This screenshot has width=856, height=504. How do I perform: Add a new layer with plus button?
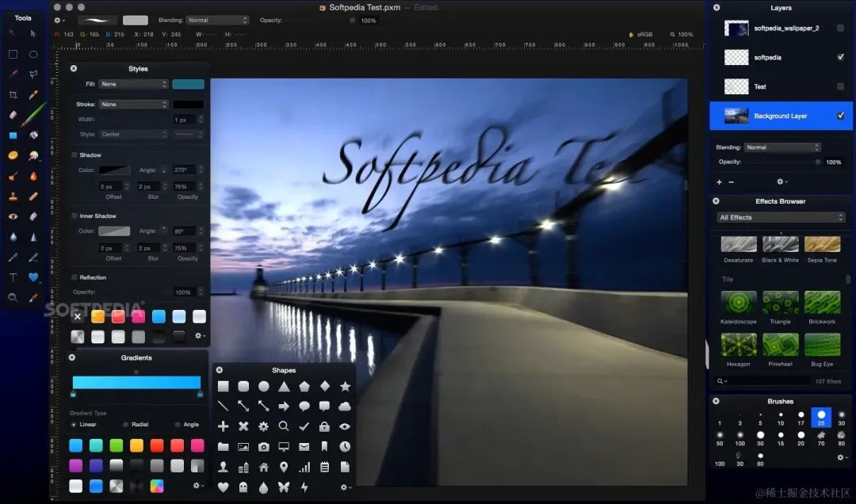pos(719,181)
